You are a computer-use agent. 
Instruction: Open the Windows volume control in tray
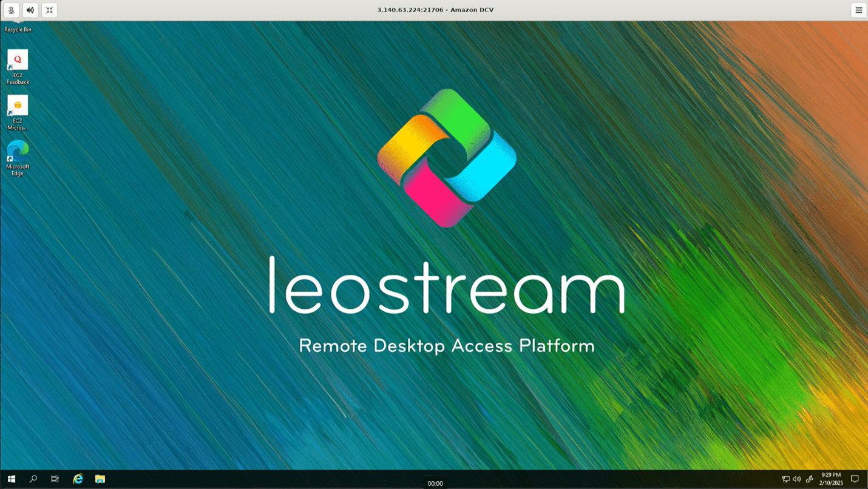(x=796, y=479)
